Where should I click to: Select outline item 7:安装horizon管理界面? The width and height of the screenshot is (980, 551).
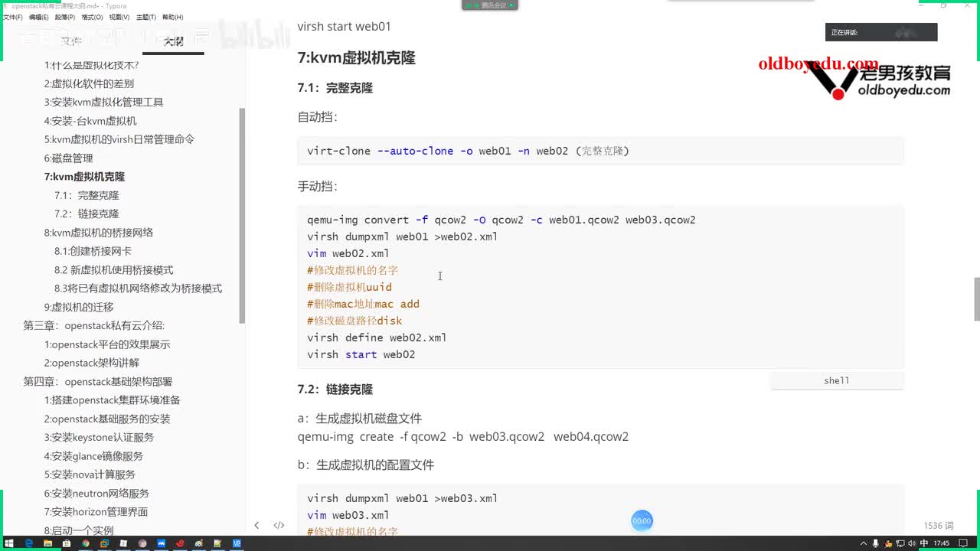click(x=96, y=512)
